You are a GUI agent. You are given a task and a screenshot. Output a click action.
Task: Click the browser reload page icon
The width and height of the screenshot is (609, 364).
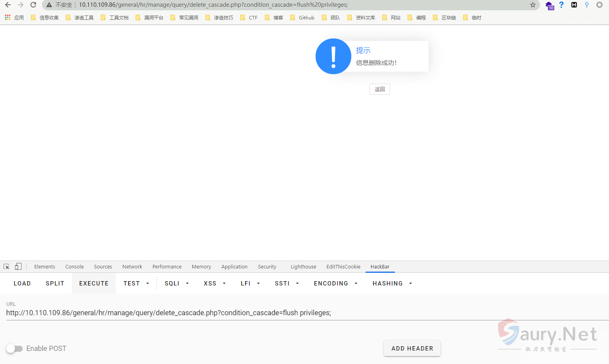(x=33, y=5)
